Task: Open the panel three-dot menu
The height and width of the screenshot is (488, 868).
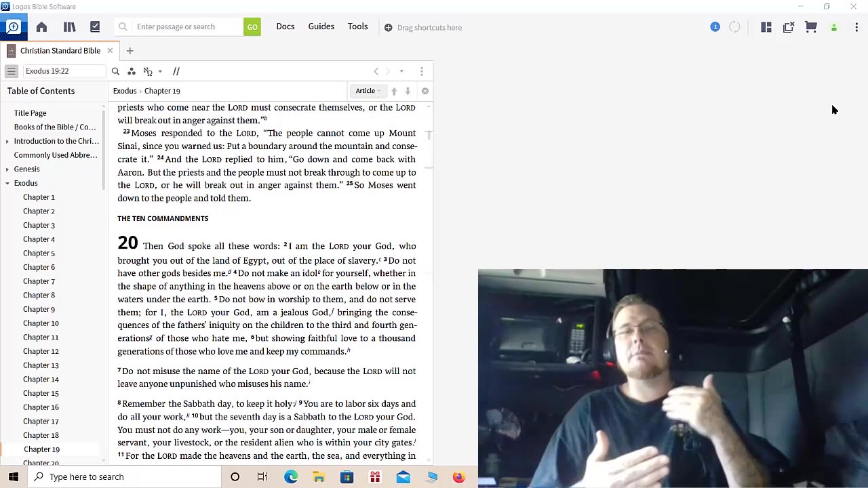Action: (x=422, y=71)
